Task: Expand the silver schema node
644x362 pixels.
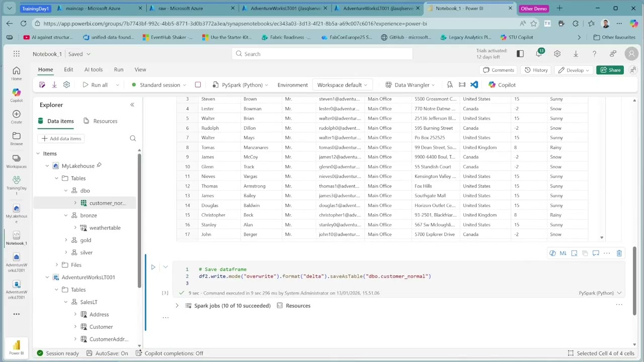Action: coord(66,252)
